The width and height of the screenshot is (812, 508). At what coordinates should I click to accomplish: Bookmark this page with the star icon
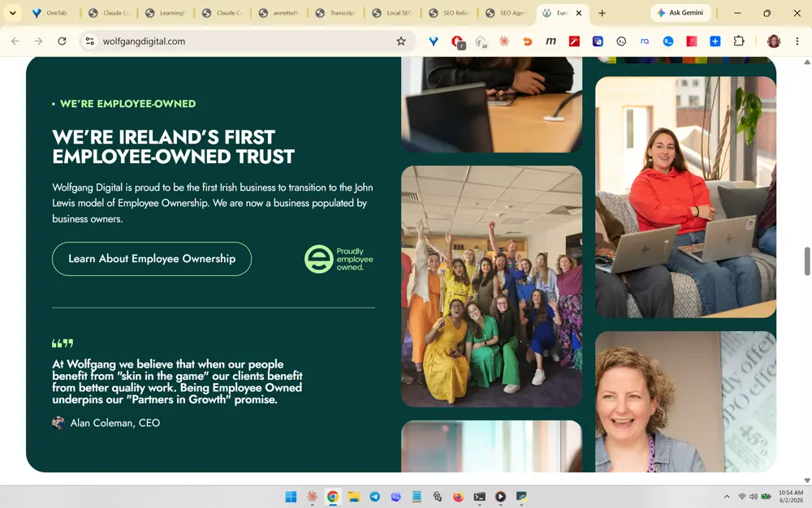[401, 41]
